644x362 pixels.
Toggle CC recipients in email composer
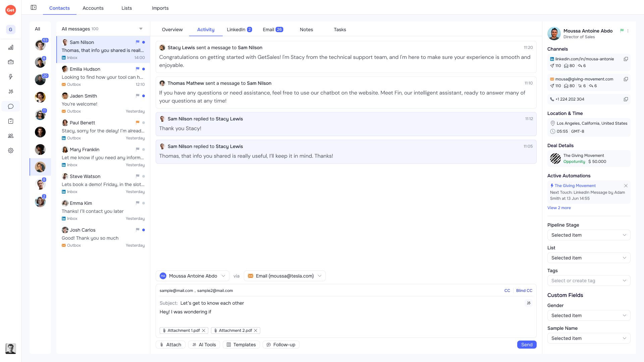pos(507,290)
